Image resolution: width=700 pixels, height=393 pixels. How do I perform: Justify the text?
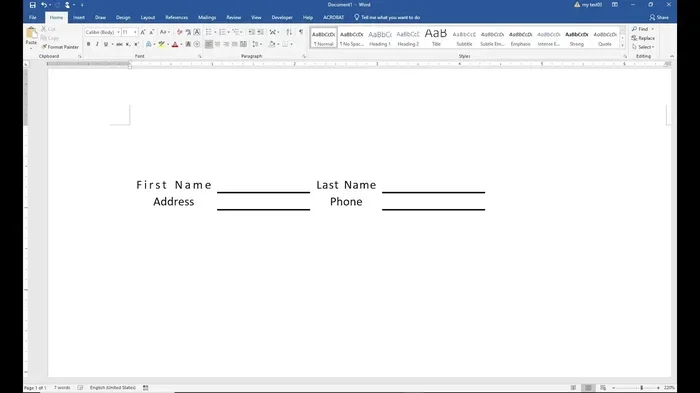tap(234, 44)
